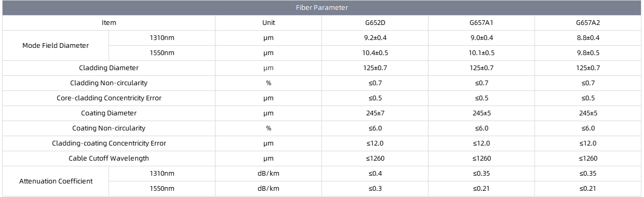The height and width of the screenshot is (197, 644).
Task: Select the G657A1 column header
Action: click(481, 23)
